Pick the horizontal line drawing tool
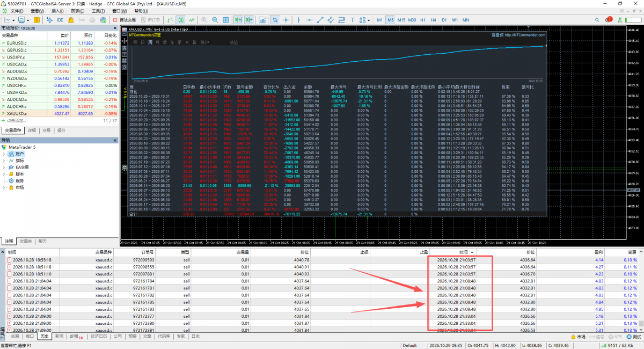 click(310, 20)
